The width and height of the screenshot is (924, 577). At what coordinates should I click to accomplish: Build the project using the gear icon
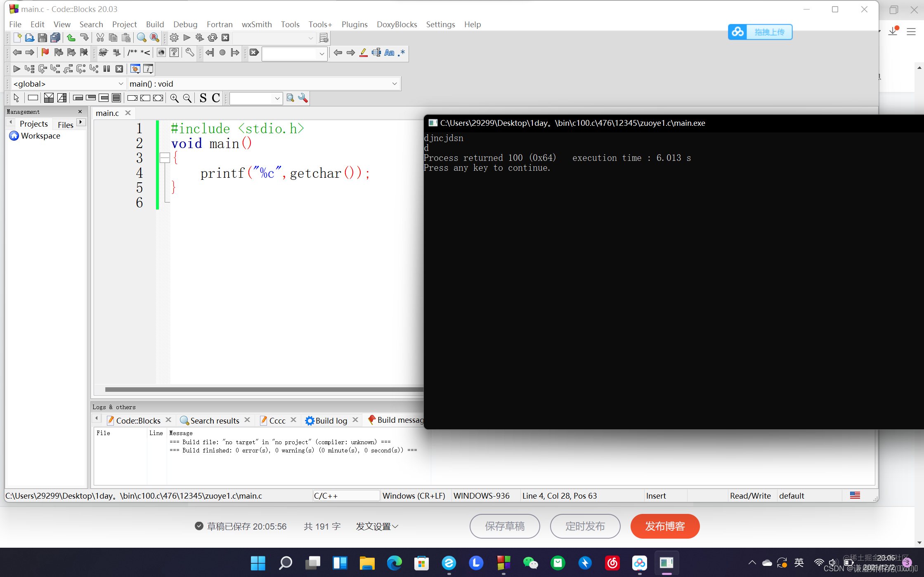pos(174,38)
